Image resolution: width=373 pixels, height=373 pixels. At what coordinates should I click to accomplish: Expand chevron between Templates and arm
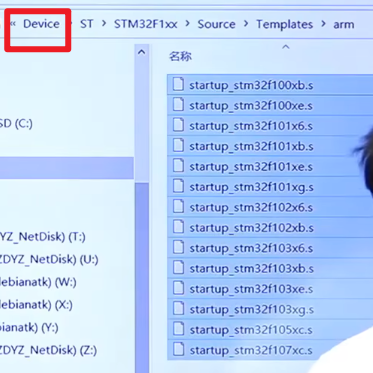[324, 24]
